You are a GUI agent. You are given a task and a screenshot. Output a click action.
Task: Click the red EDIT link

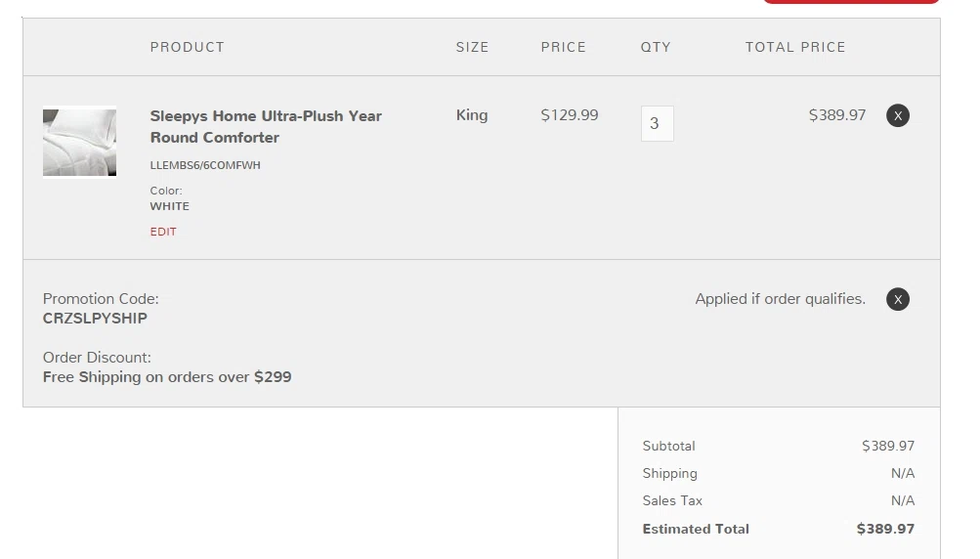click(x=163, y=232)
